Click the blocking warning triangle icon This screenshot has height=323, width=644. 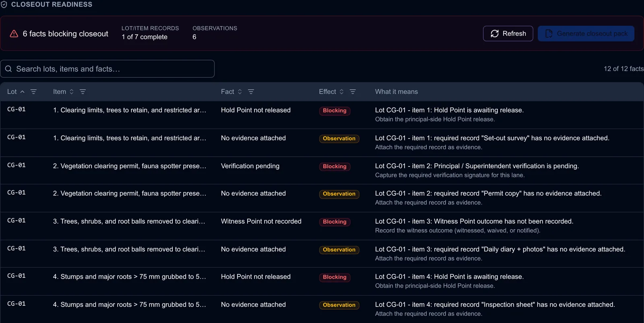click(x=14, y=34)
